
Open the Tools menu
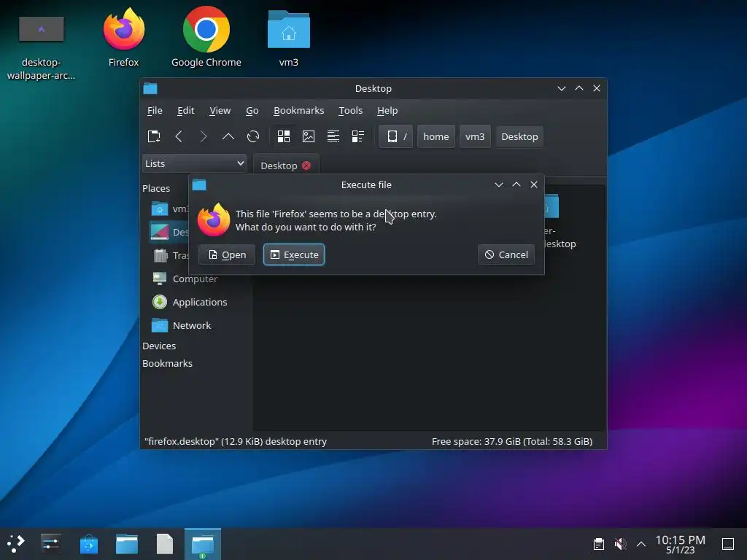(x=351, y=111)
